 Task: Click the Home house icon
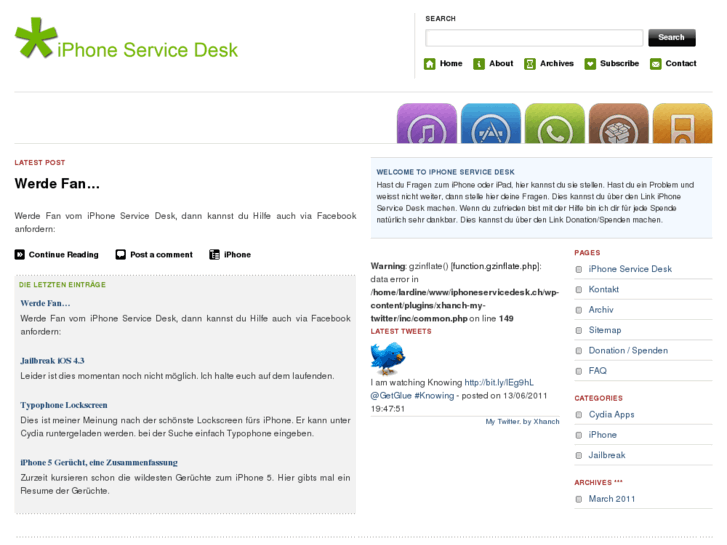[429, 64]
